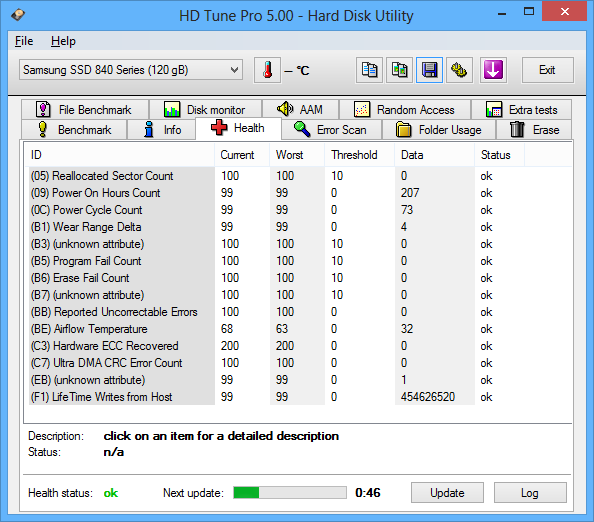
Task: Close the HD Tune Pro window
Action: pyautogui.click(x=564, y=11)
